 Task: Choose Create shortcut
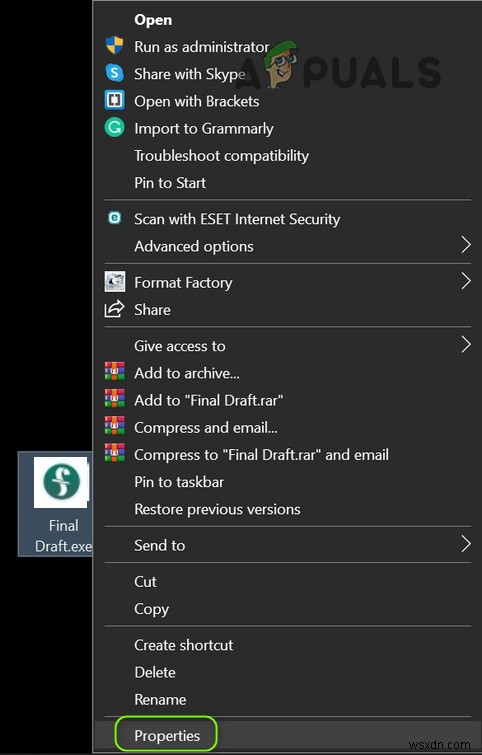pos(183,645)
